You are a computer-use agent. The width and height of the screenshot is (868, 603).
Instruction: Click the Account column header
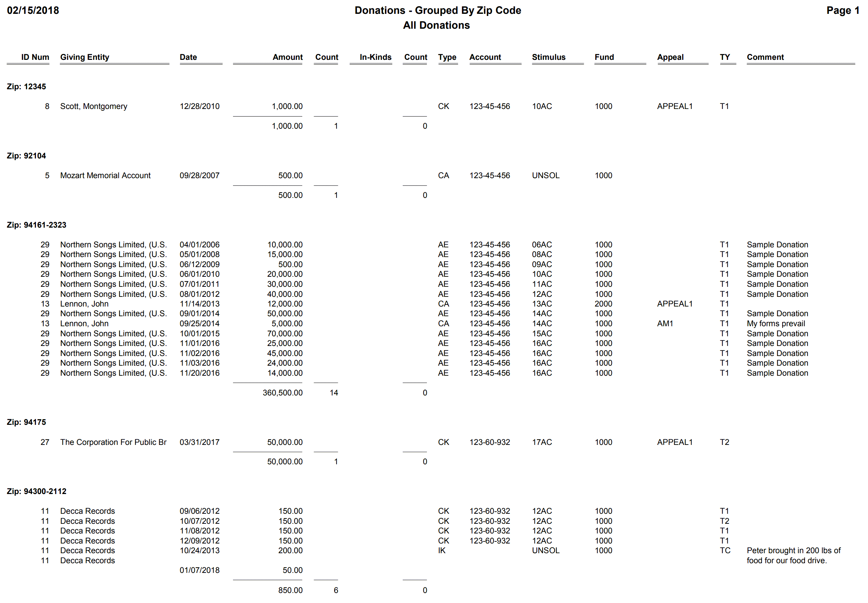coord(485,57)
